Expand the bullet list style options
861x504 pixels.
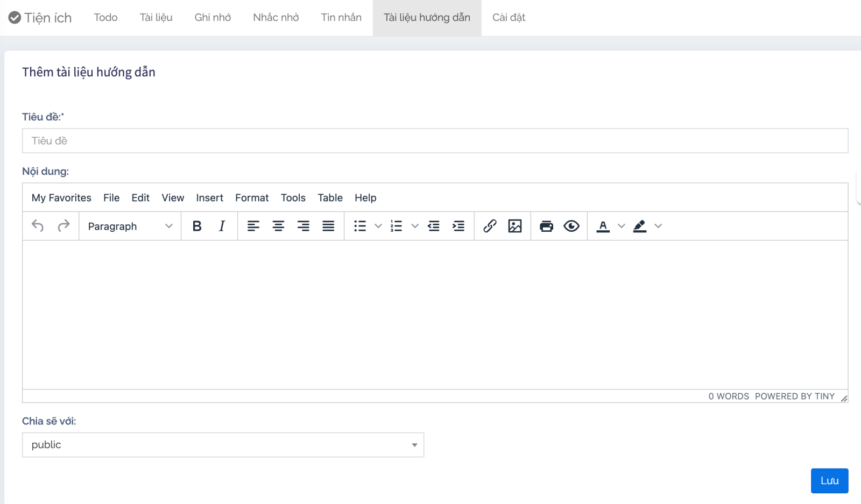pyautogui.click(x=378, y=226)
